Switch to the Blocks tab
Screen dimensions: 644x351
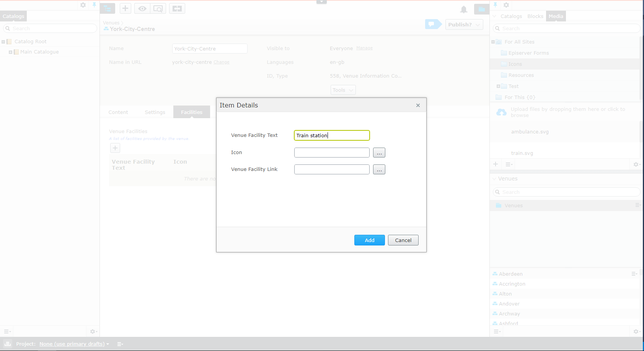[x=535, y=16]
